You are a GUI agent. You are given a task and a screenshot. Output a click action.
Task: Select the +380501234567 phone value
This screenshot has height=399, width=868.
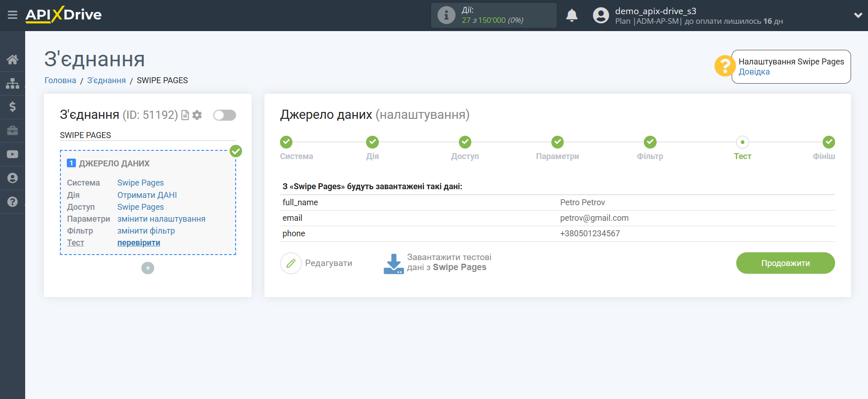[590, 234]
